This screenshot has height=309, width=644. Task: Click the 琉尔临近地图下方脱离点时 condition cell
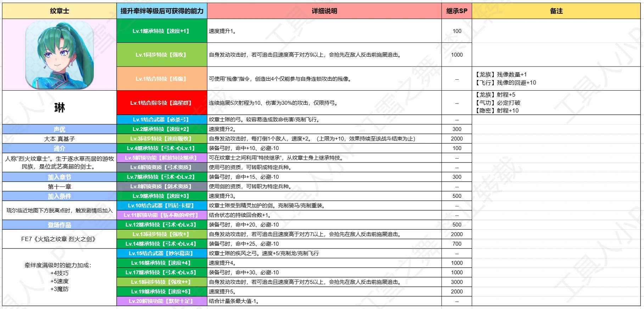click(60, 210)
